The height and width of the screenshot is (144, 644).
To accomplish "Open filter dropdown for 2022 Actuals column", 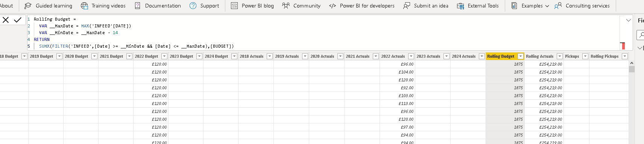I will tap(411, 56).
